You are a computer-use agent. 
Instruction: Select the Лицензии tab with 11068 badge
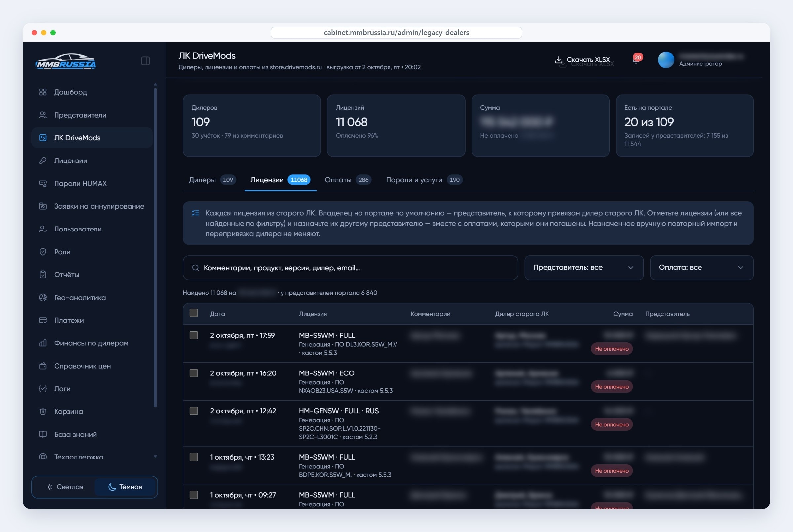tap(280, 180)
